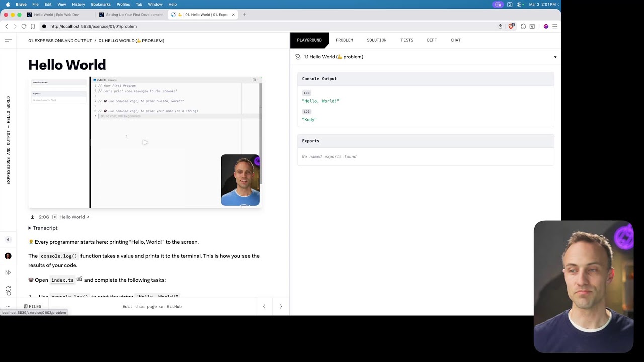Close the active 01. Hello World tab

[233, 15]
